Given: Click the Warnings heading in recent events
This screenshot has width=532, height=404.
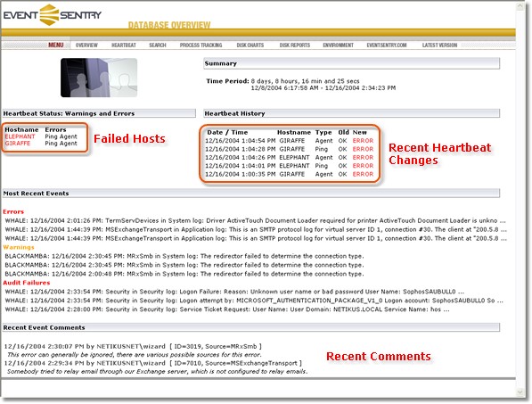Looking at the screenshot, I should click(x=19, y=247).
